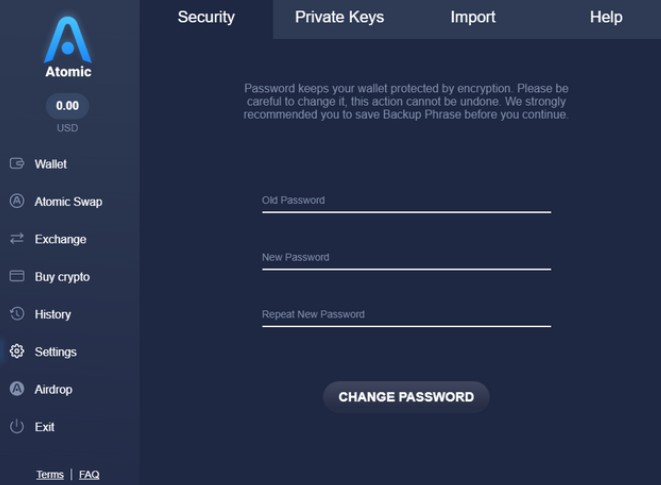
Task: Focus the Old Password field
Action: [x=406, y=201]
